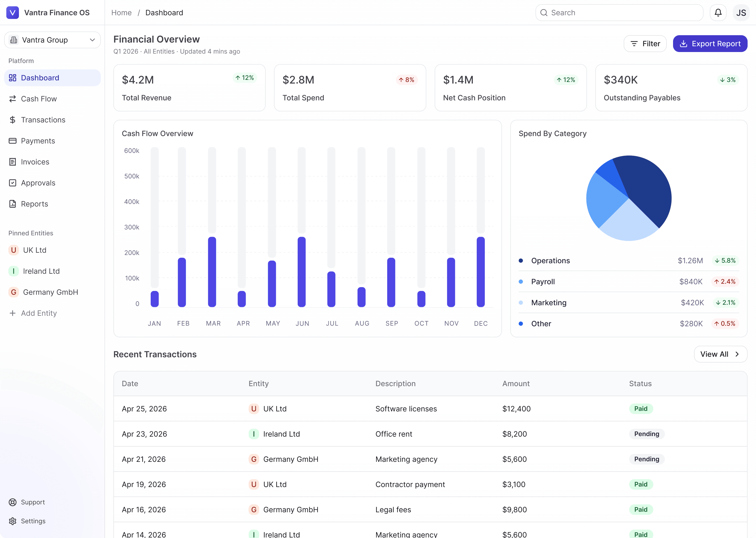This screenshot has height=538, width=756.
Task: Open the notifications bell
Action: pos(718,13)
